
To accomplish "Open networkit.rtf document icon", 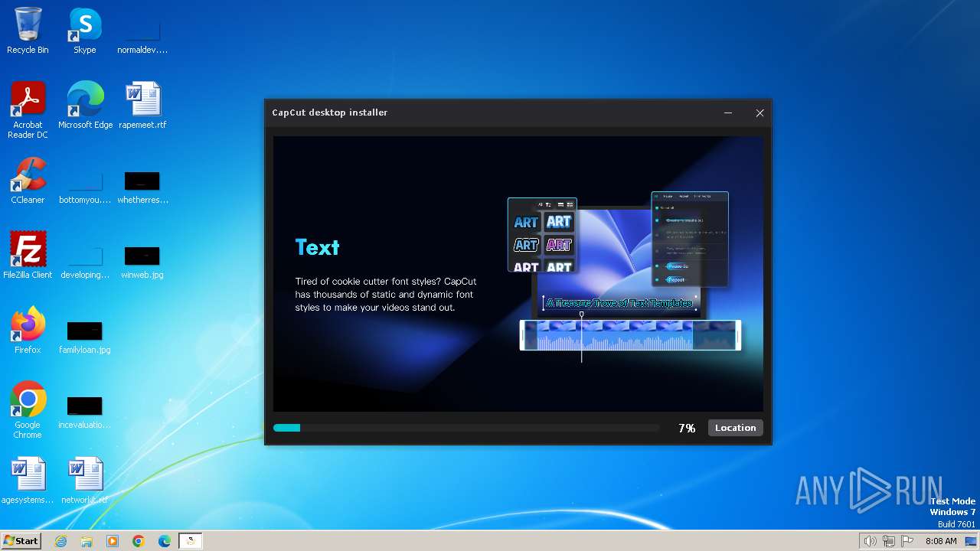I will (85, 481).
